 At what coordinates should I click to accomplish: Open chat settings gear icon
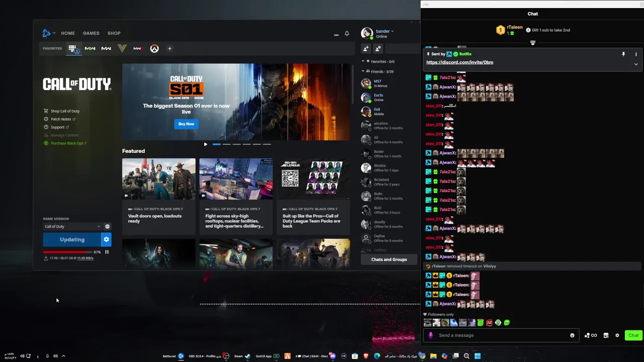pos(617,335)
